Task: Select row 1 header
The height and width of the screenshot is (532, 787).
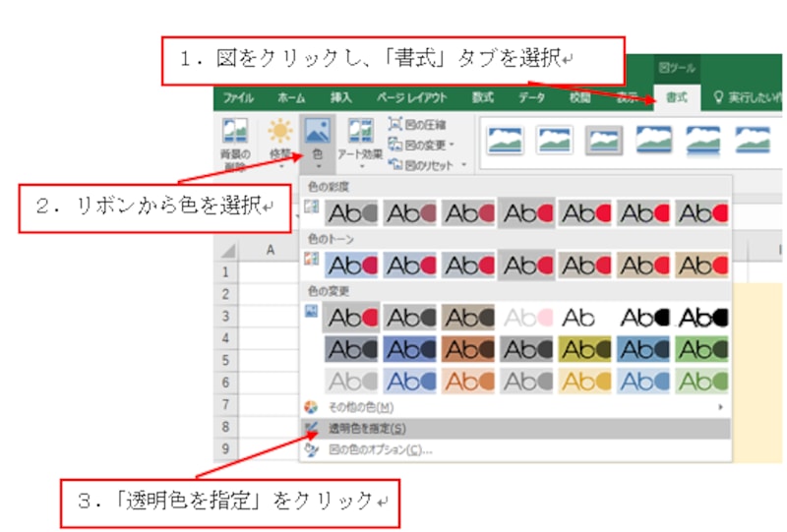Action: 225,272
